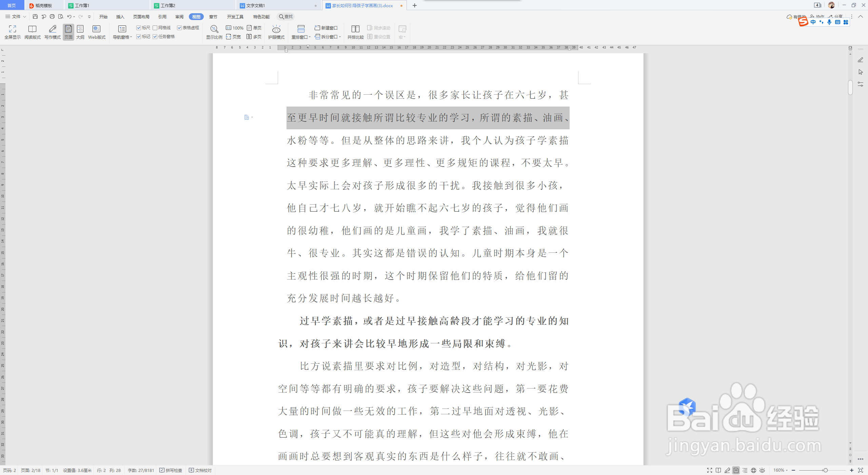Image resolution: width=868 pixels, height=475 pixels.
Task: Switch to outline view
Action: 80,32
